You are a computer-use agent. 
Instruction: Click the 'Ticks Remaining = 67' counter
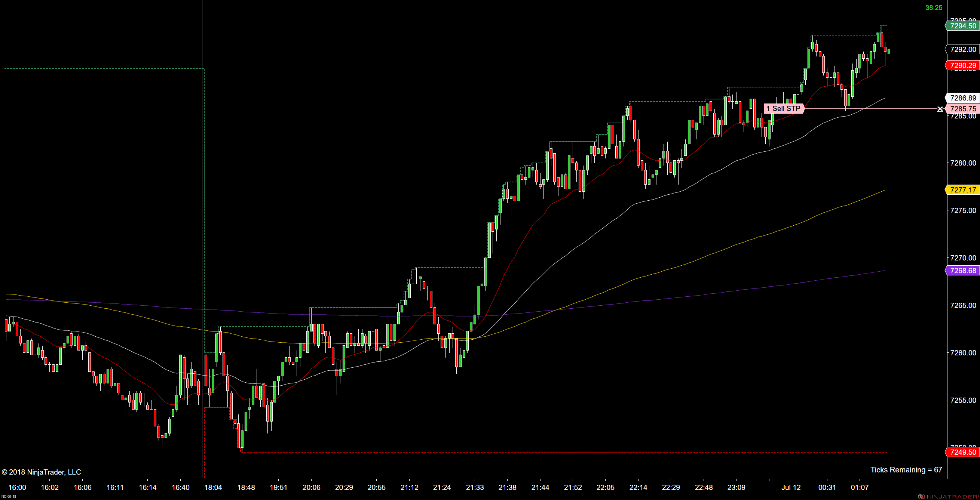906,470
